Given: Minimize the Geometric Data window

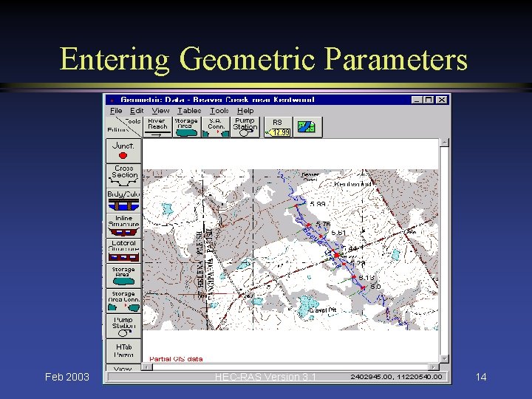Looking at the screenshot, I should coord(417,100).
